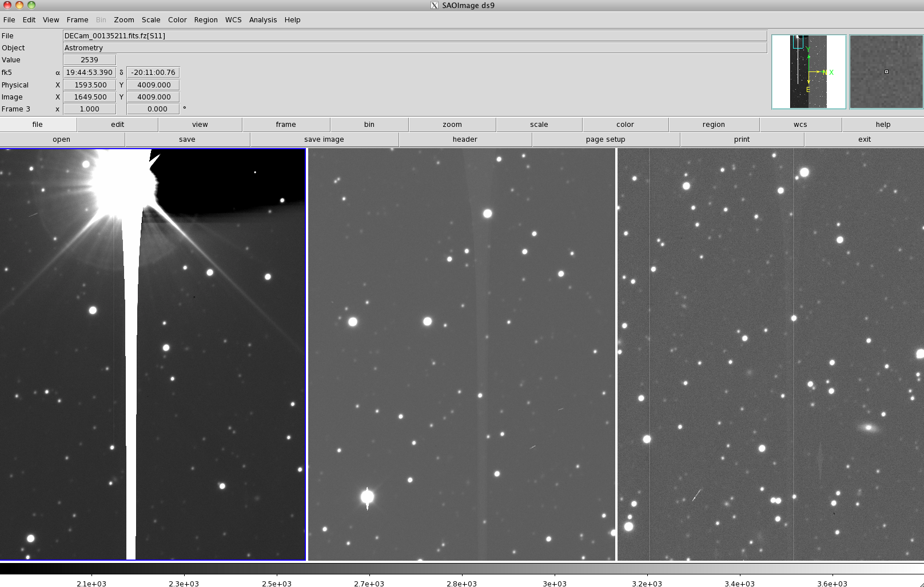Switch to the 'region' button group
This screenshot has height=587, width=924.
click(x=713, y=125)
